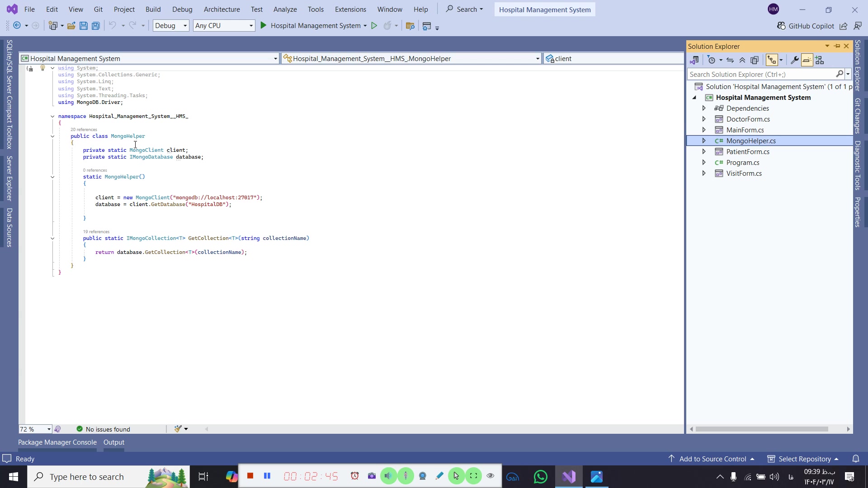Toggle Preview Selected Items in Solution Explorer
This screenshot has width=868, height=488.
807,60
